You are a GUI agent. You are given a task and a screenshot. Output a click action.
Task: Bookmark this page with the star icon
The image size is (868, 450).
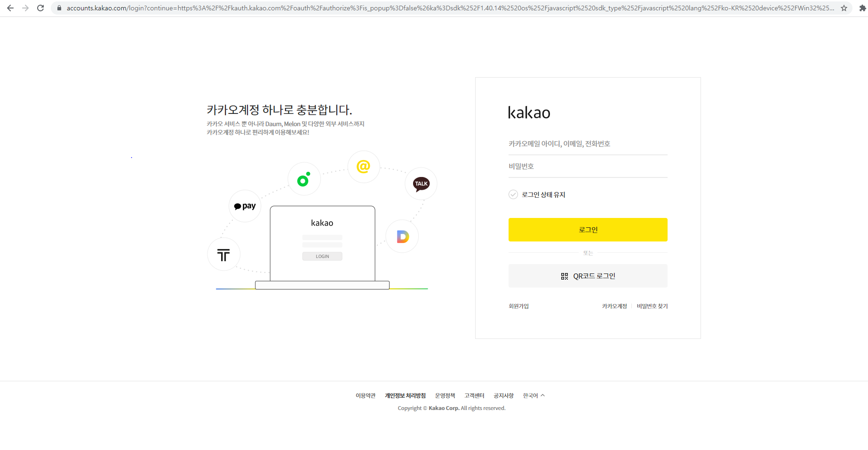pyautogui.click(x=844, y=8)
